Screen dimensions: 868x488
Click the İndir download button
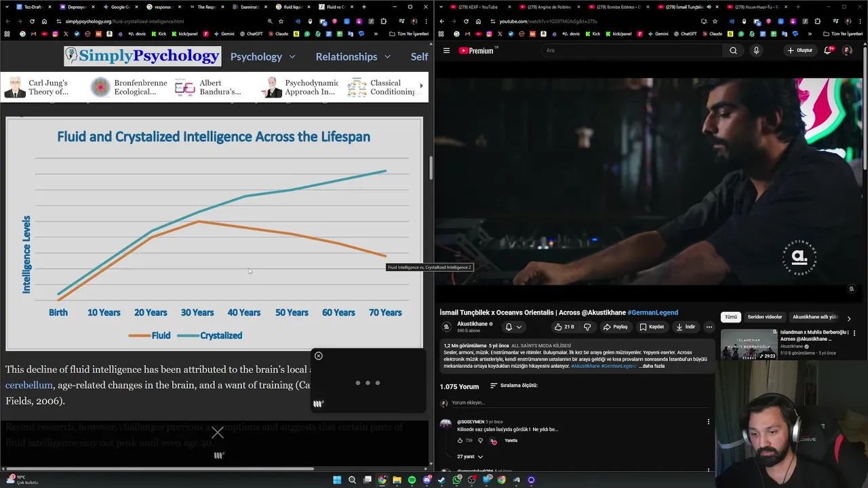tap(686, 327)
